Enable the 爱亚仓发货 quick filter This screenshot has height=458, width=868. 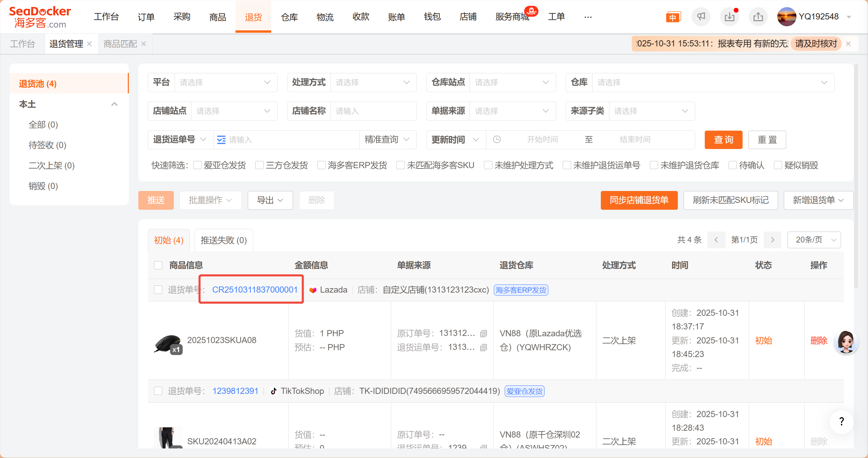(197, 165)
